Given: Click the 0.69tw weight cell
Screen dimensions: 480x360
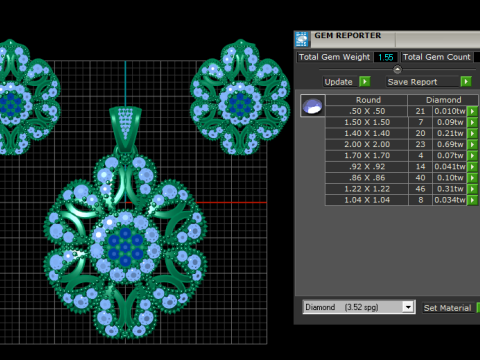Looking at the screenshot, I should point(450,145).
